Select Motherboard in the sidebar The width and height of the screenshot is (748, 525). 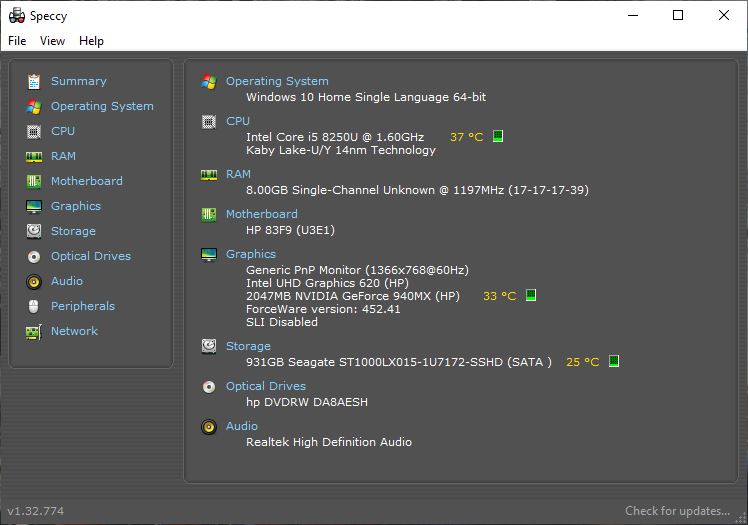pos(87,181)
